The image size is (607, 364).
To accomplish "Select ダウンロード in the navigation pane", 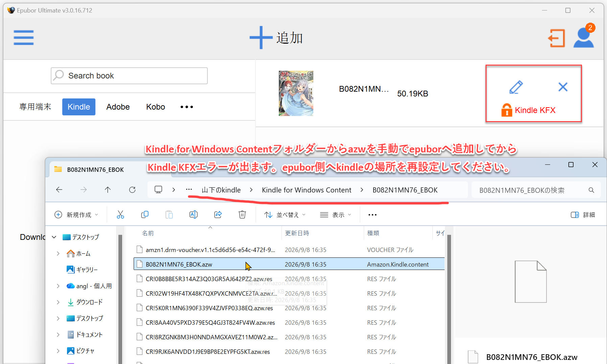I will (85, 302).
